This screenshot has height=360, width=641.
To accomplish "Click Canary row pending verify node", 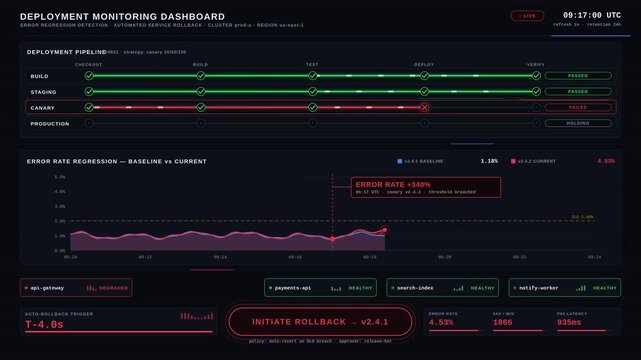I will [536, 107].
